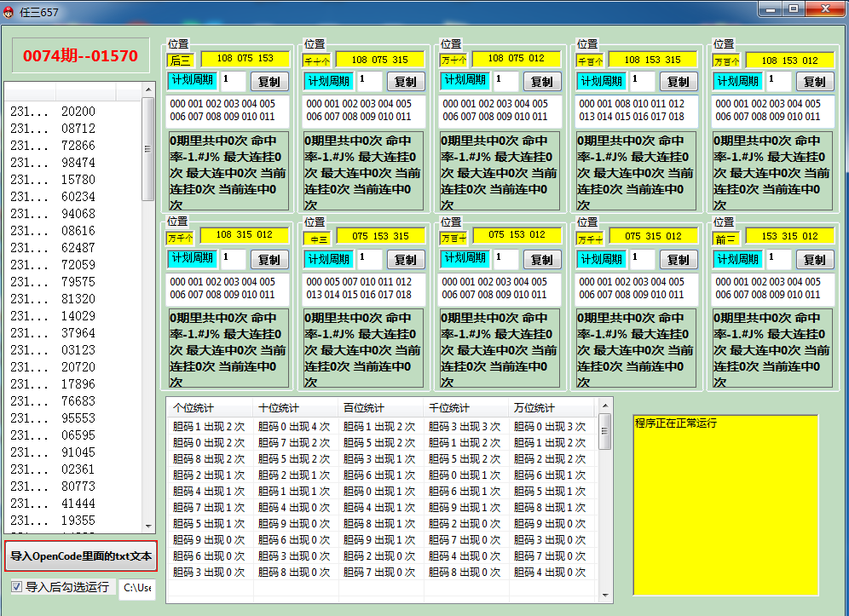Click 复制 in the 后三 panel

point(269,82)
